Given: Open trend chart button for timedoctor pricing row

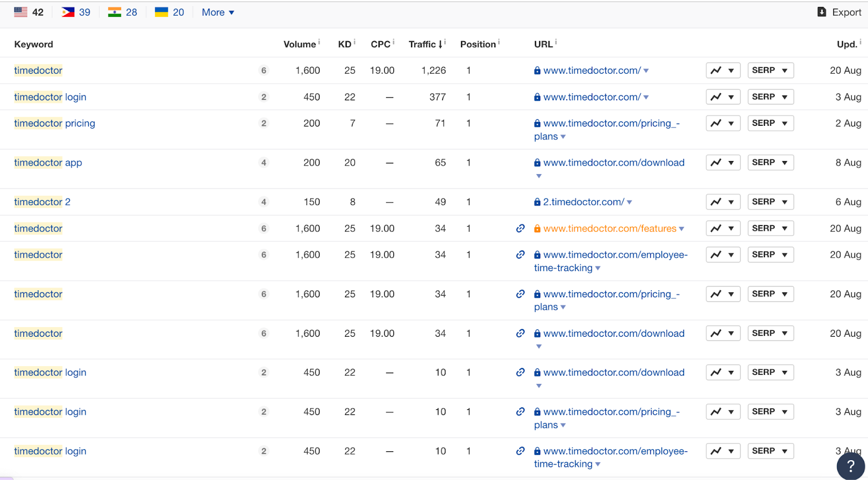Looking at the screenshot, I should 723,123.
